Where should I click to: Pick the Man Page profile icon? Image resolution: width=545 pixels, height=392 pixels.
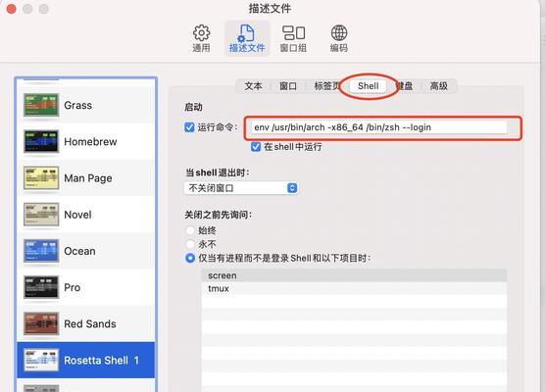click(41, 178)
